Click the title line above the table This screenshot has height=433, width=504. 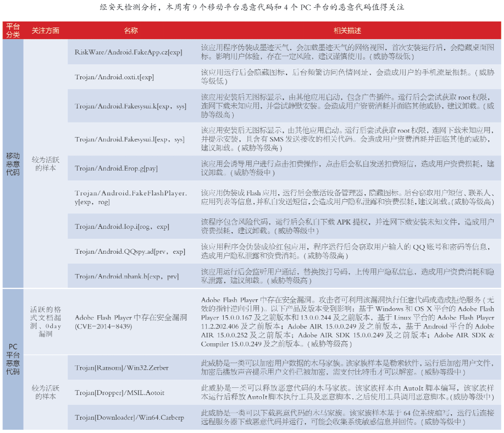coord(252,7)
